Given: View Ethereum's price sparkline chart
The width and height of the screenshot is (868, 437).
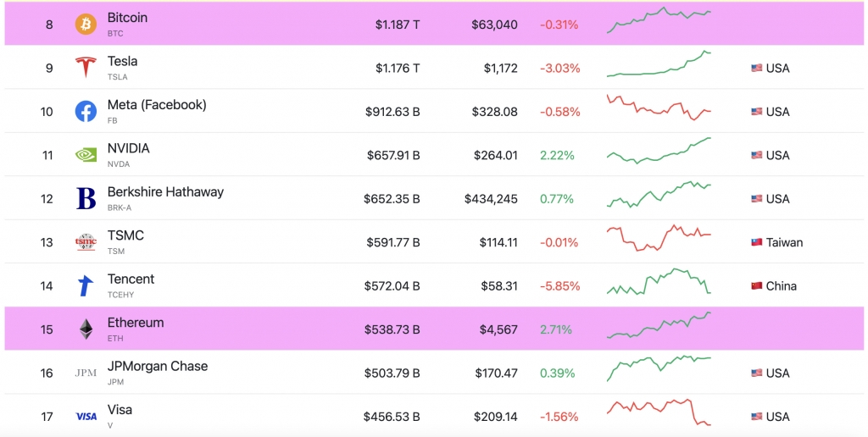Looking at the screenshot, I should point(659,325).
